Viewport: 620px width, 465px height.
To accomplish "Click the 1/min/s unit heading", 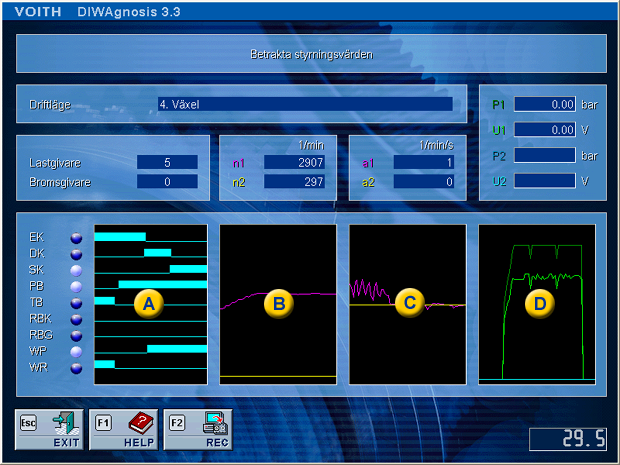I will 437,145.
